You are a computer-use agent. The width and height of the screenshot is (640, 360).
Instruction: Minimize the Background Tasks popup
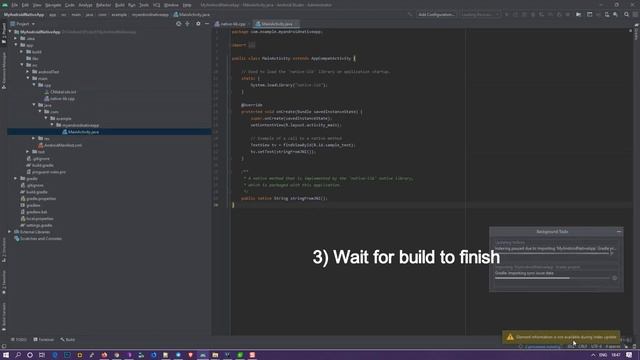pyautogui.click(x=619, y=231)
